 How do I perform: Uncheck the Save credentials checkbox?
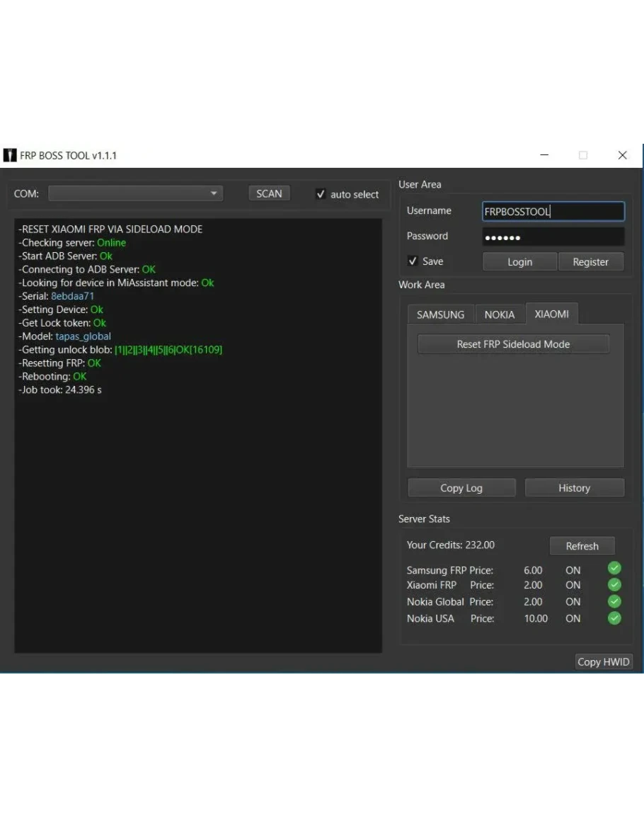413,261
